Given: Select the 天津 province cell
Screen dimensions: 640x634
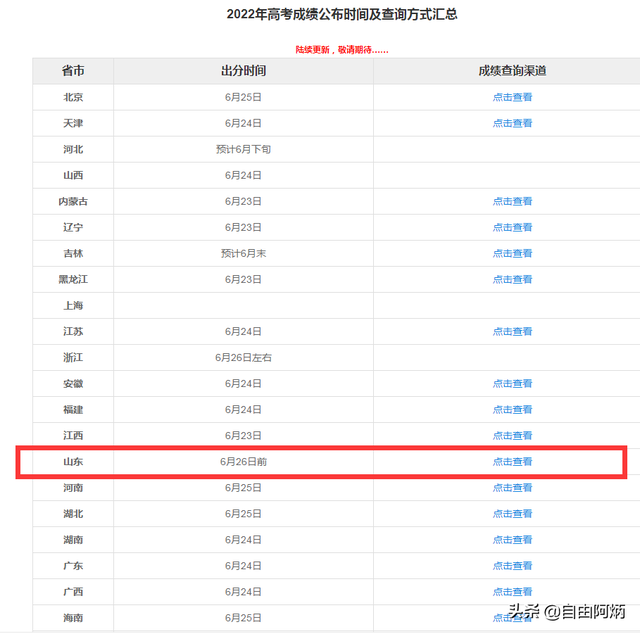Looking at the screenshot, I should [x=73, y=123].
